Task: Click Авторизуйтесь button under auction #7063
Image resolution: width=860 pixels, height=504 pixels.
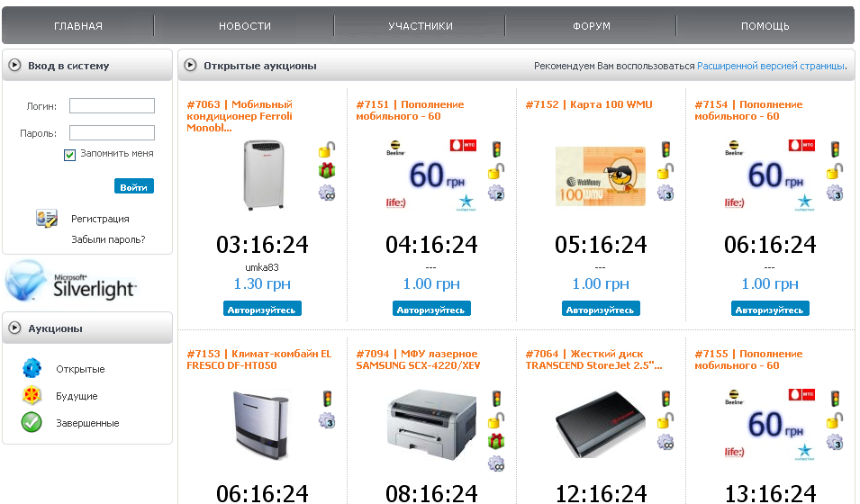Action: pos(262,309)
